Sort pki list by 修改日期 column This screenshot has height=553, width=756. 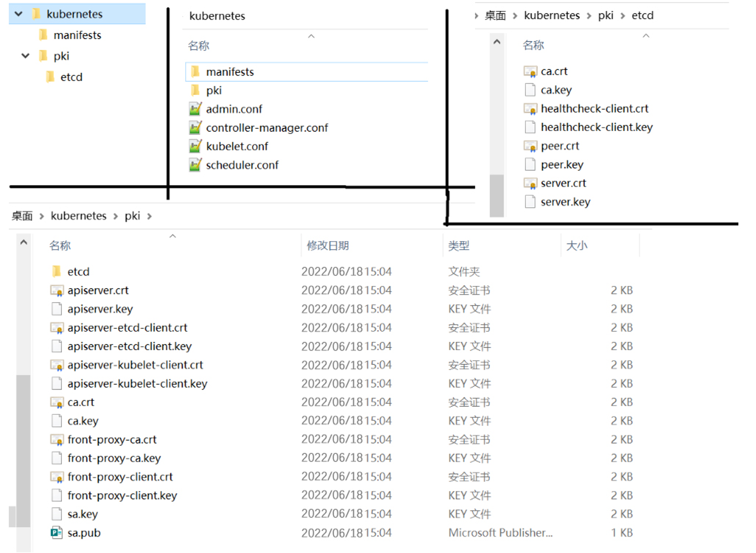[328, 246]
